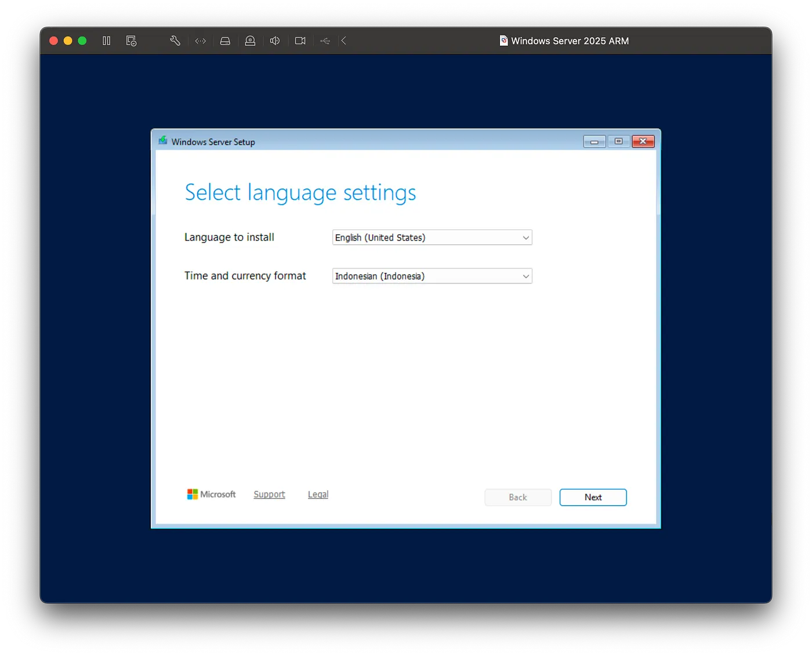Image resolution: width=812 pixels, height=656 pixels.
Task: Pause the virtual machine
Action: click(x=106, y=41)
